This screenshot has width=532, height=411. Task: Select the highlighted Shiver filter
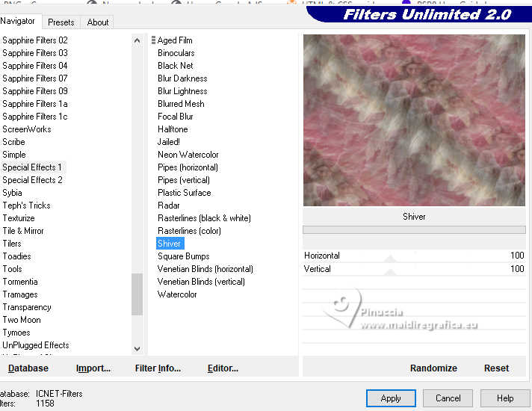pyautogui.click(x=170, y=244)
